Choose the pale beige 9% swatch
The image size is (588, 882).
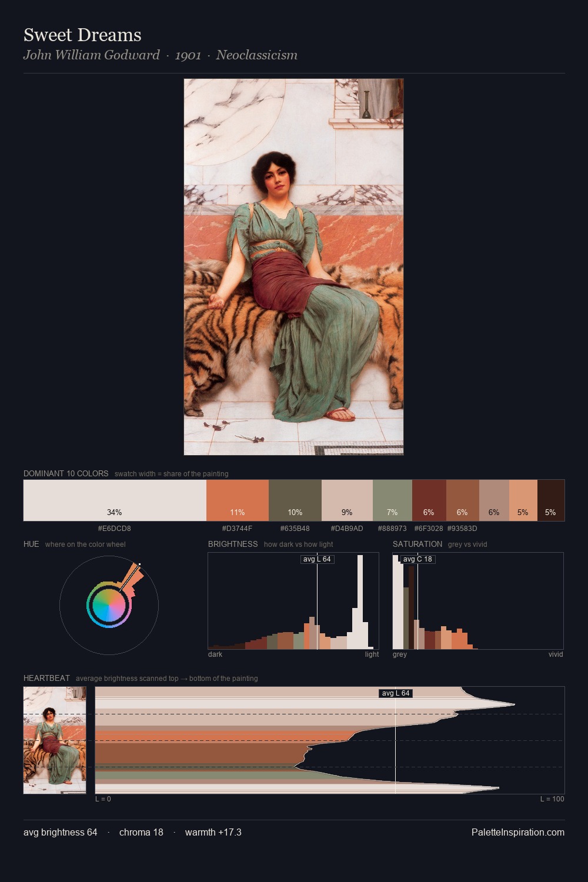pos(347,500)
